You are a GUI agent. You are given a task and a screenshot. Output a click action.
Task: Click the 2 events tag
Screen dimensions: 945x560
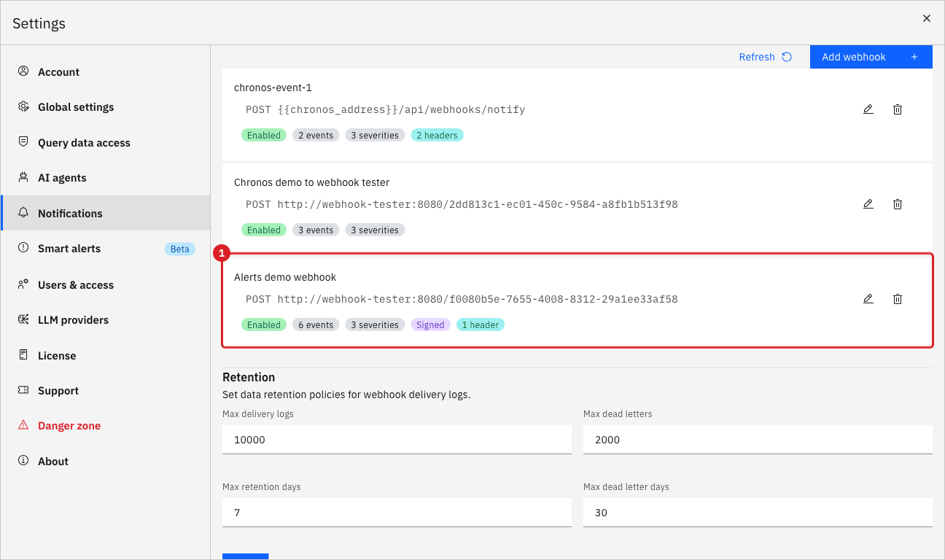pos(316,136)
